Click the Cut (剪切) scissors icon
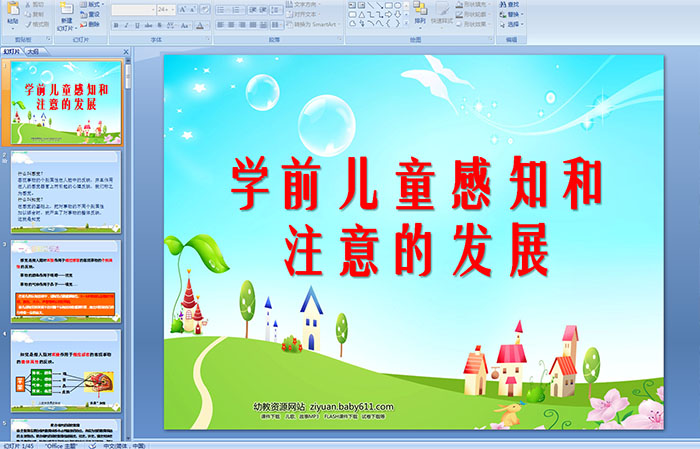 [x=28, y=4]
